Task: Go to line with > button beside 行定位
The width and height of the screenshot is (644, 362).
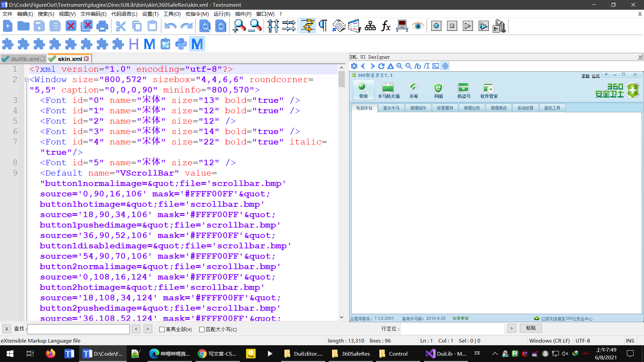Action: [512, 328]
